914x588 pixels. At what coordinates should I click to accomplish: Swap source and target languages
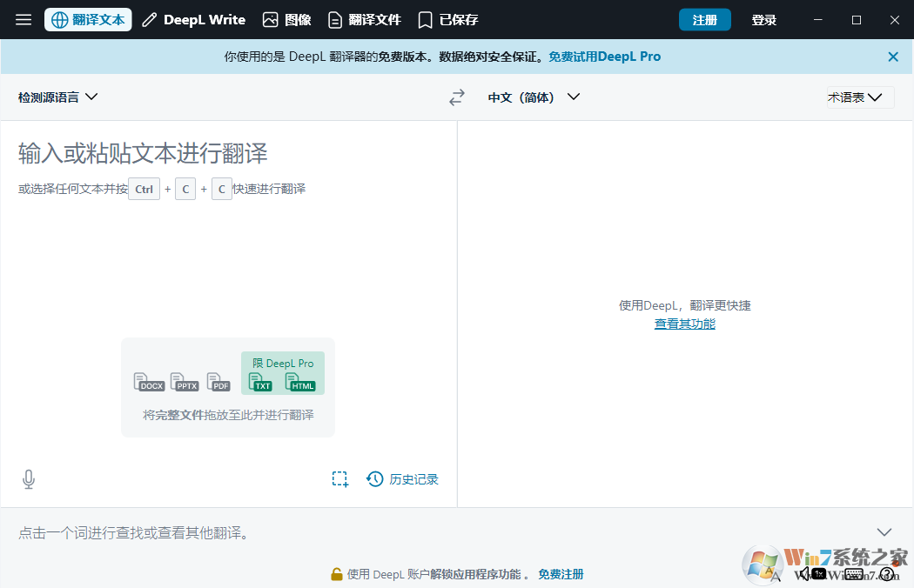(456, 97)
